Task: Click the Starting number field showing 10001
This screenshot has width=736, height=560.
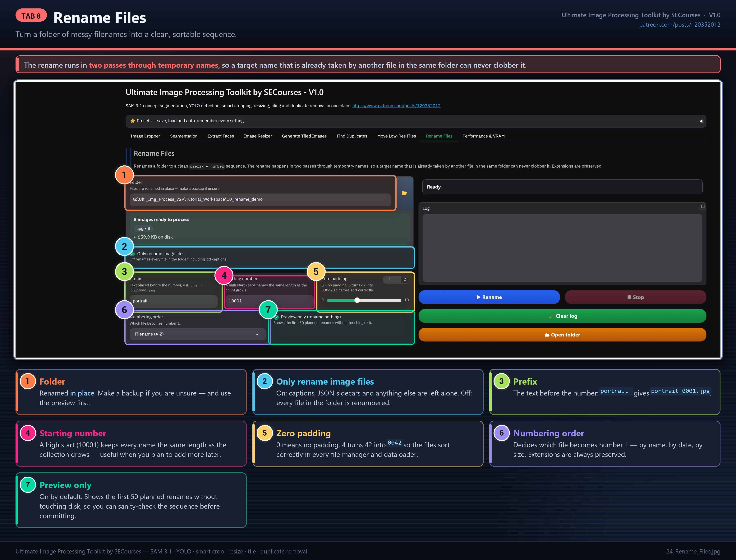Action: coord(269,301)
